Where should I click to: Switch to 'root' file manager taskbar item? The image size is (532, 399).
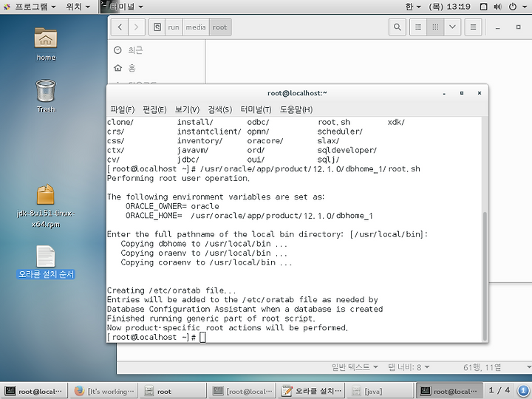[x=174, y=391]
